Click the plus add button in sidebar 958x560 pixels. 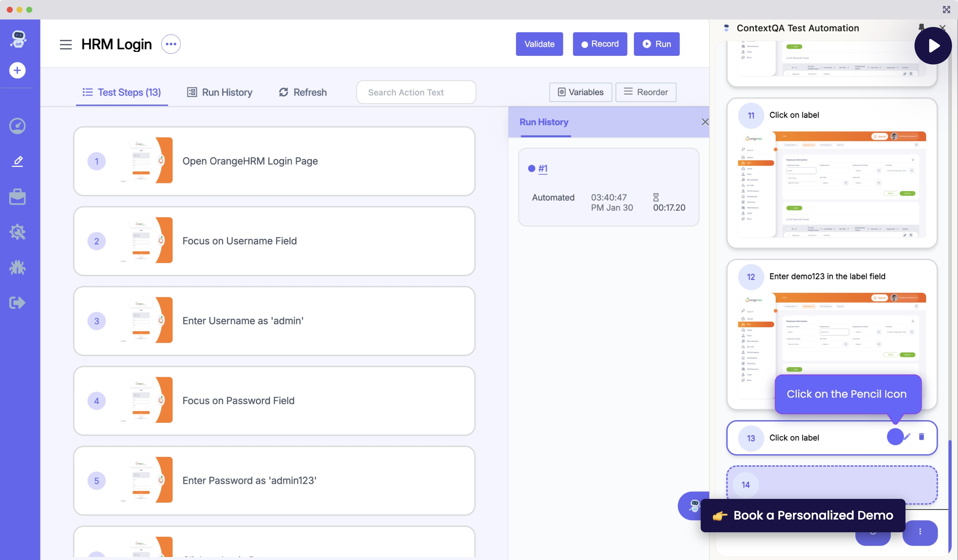(x=17, y=70)
